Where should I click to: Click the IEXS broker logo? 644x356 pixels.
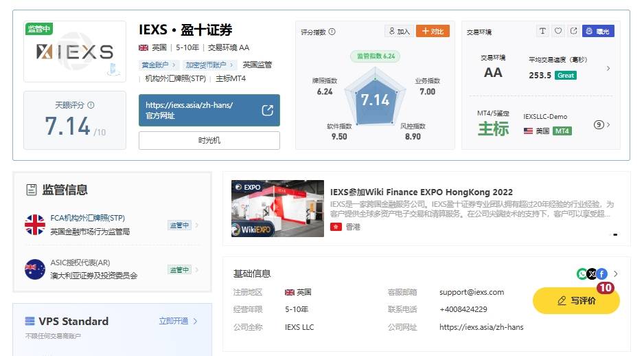75,52
